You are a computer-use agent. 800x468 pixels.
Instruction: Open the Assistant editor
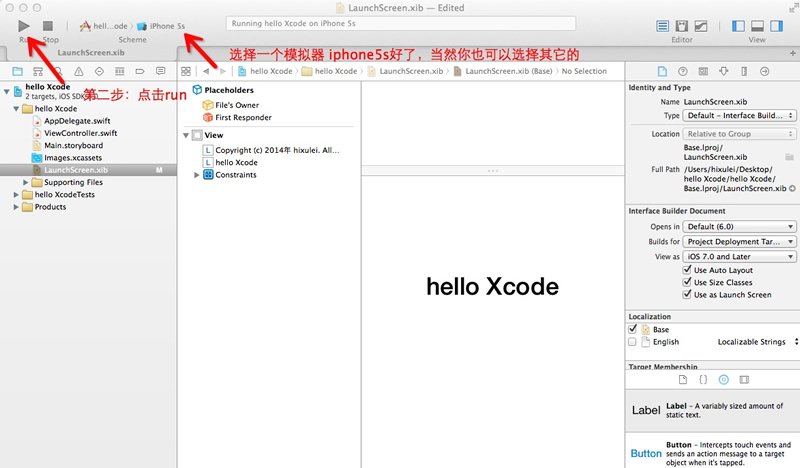682,26
